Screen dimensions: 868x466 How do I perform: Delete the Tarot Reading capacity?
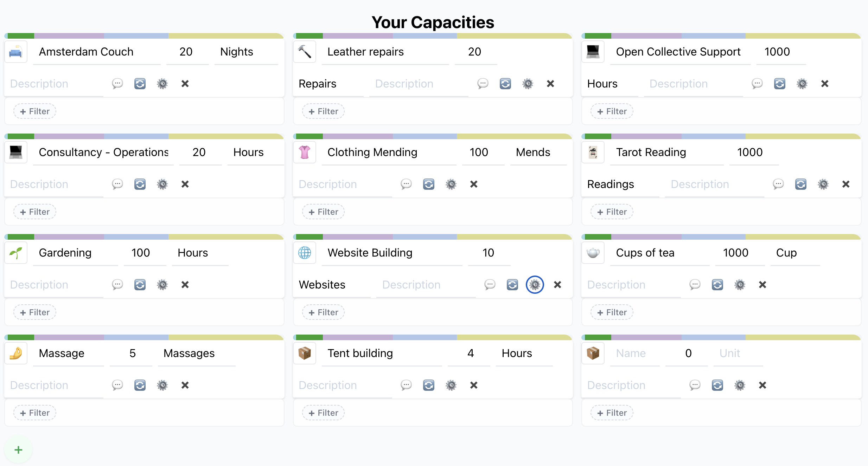tap(845, 184)
